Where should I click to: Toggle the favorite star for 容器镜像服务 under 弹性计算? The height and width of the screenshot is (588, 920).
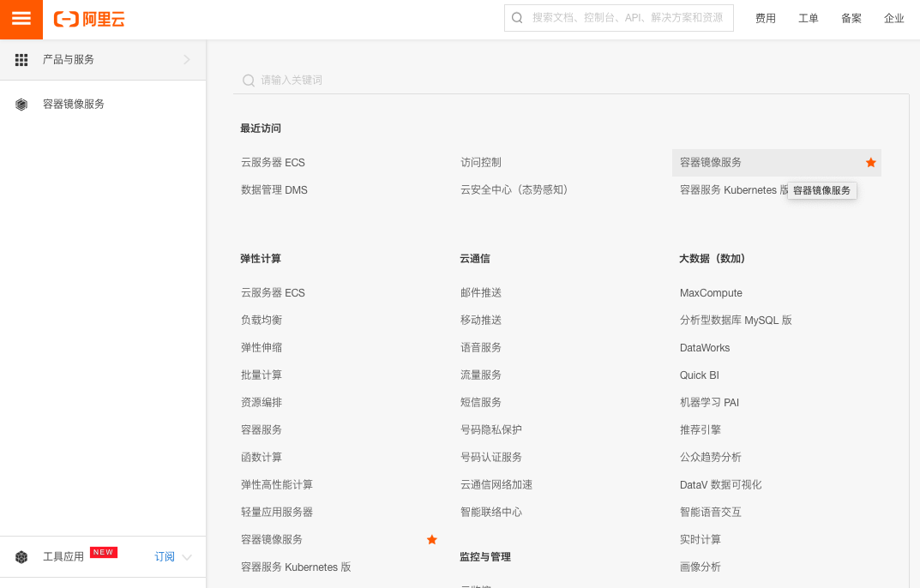[432, 539]
